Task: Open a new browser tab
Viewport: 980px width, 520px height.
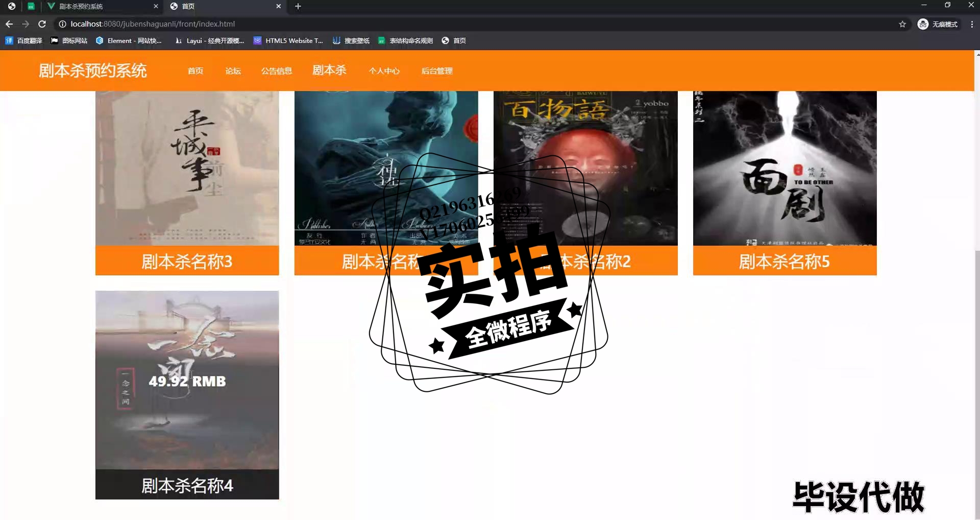Action: tap(298, 6)
